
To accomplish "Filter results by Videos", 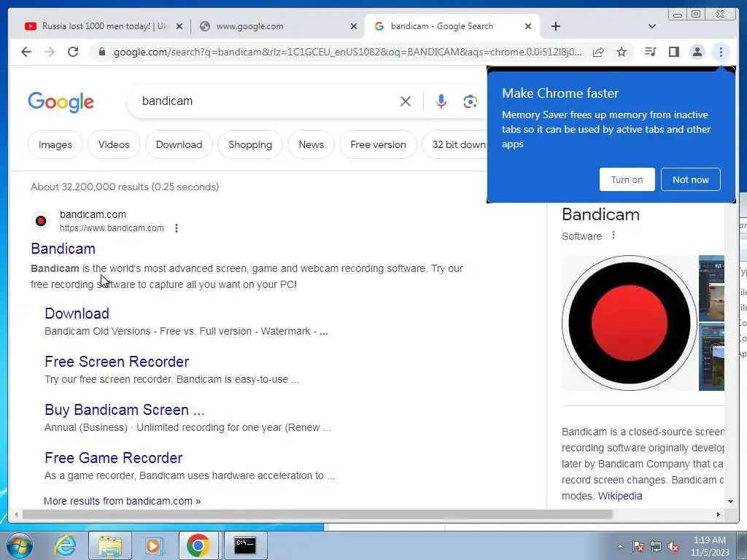I will 114,144.
